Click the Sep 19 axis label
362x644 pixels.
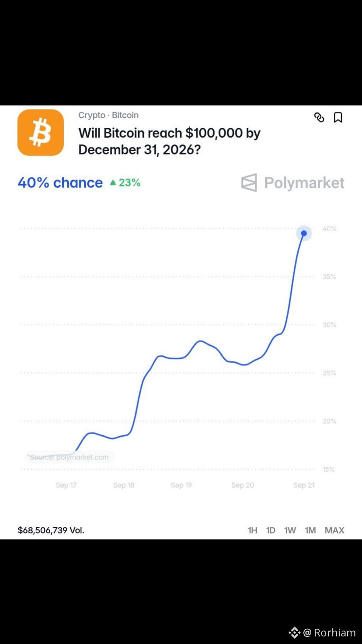[181, 485]
